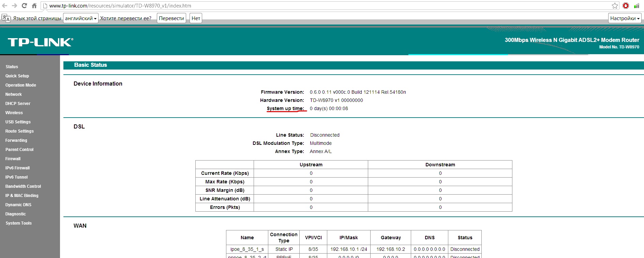This screenshot has height=258, width=644.
Task: Open the Wireless sidebar menu
Action: click(14, 113)
